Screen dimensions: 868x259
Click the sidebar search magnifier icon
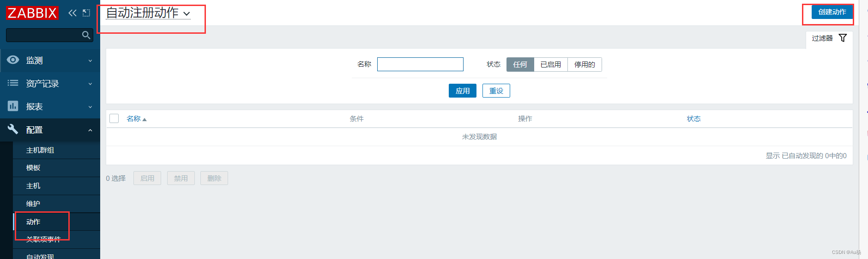pyautogui.click(x=86, y=35)
